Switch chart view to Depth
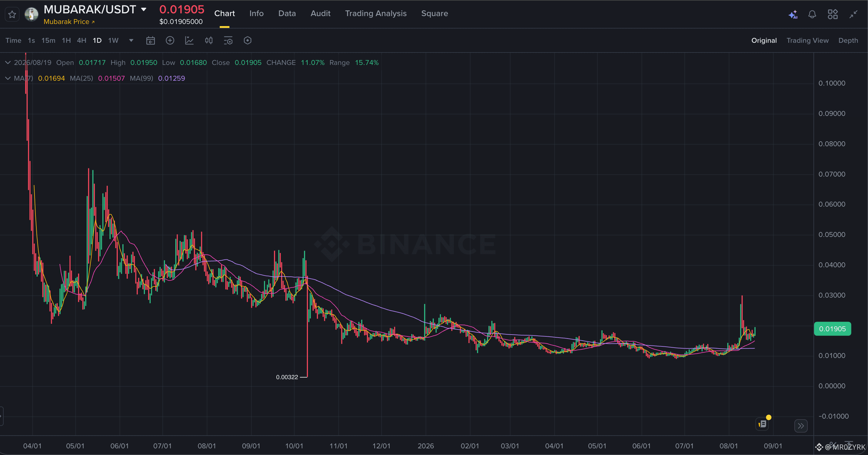Screen dimensions: 868x455 [x=848, y=40]
